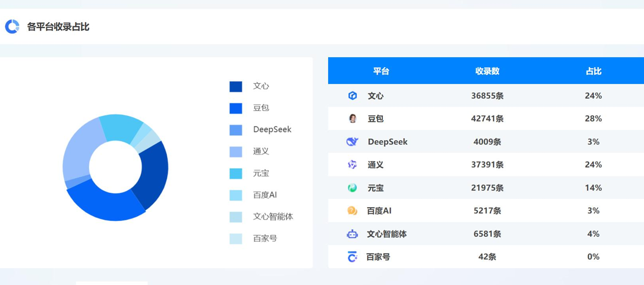The height and width of the screenshot is (285, 644).
Task: Click the 豆包 name in the table
Action: click(375, 119)
